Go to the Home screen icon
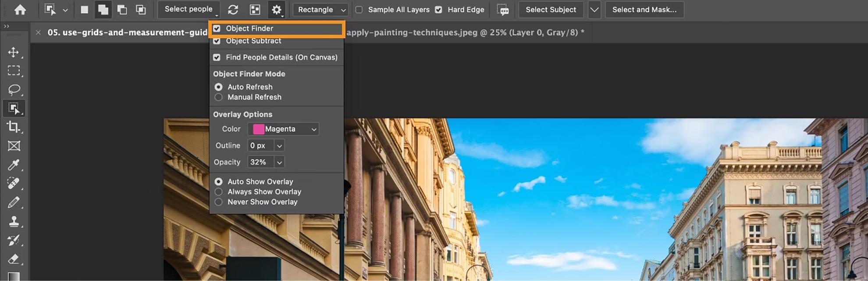The height and width of the screenshot is (281, 868). click(x=20, y=10)
